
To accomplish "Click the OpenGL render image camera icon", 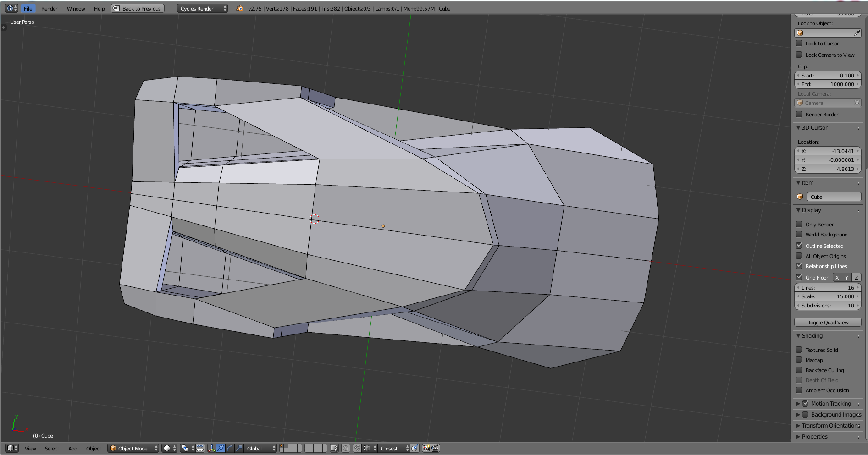I will coord(426,448).
